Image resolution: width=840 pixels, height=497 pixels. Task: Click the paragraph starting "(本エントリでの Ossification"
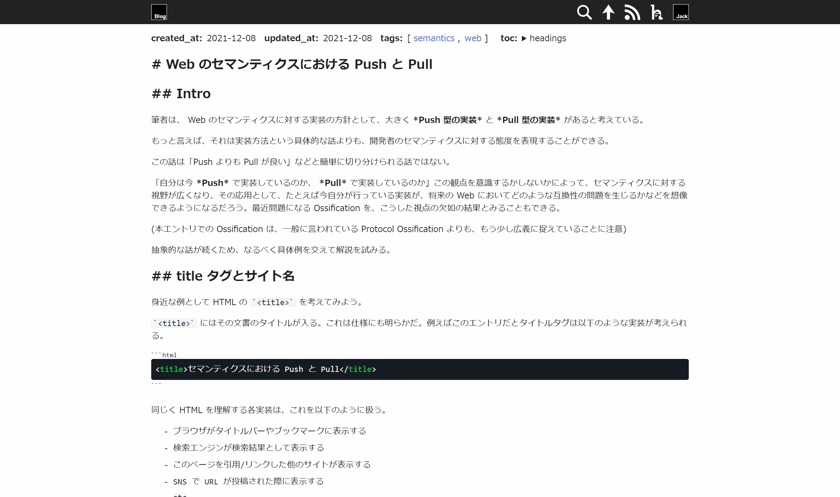coord(389,229)
